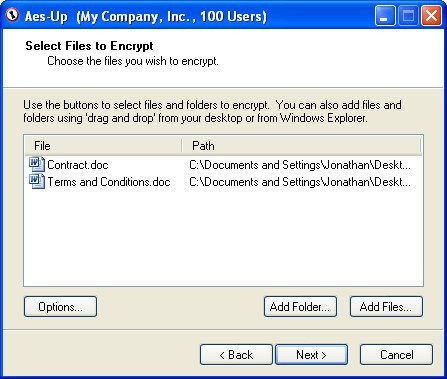Open the Options... dialog
The width and height of the screenshot is (447, 379).
coord(60,307)
